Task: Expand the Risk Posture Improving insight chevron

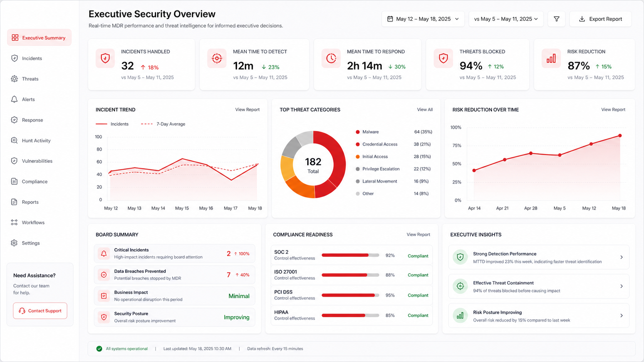Action: point(621,315)
